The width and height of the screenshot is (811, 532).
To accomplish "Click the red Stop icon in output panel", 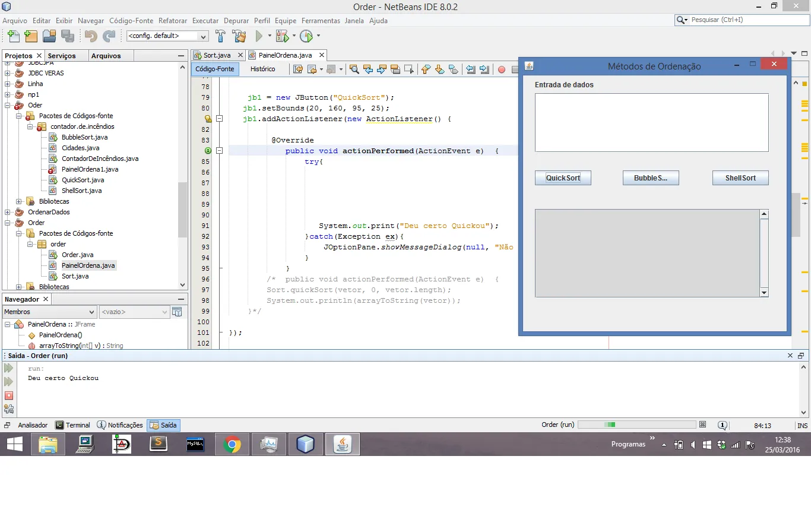I will [x=9, y=395].
